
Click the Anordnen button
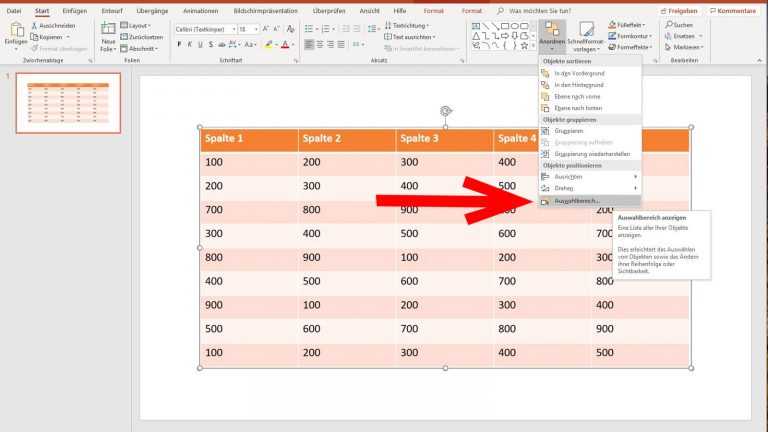click(552, 36)
